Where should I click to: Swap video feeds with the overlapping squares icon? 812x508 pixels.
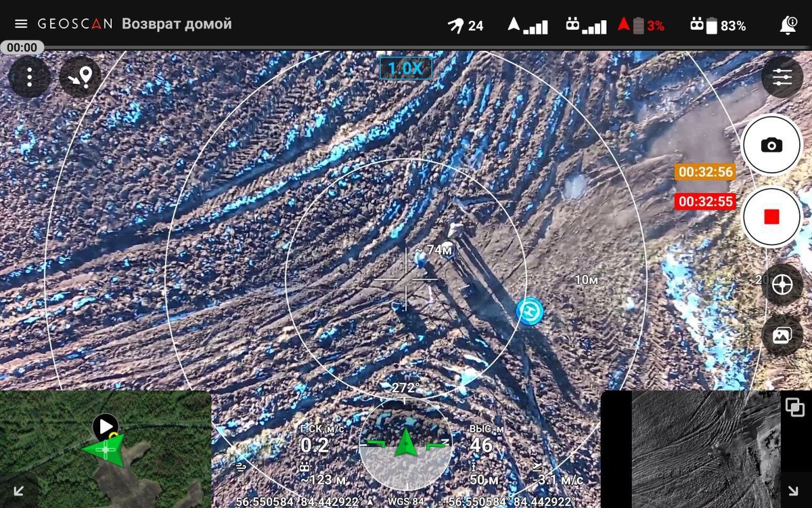pyautogui.click(x=795, y=407)
